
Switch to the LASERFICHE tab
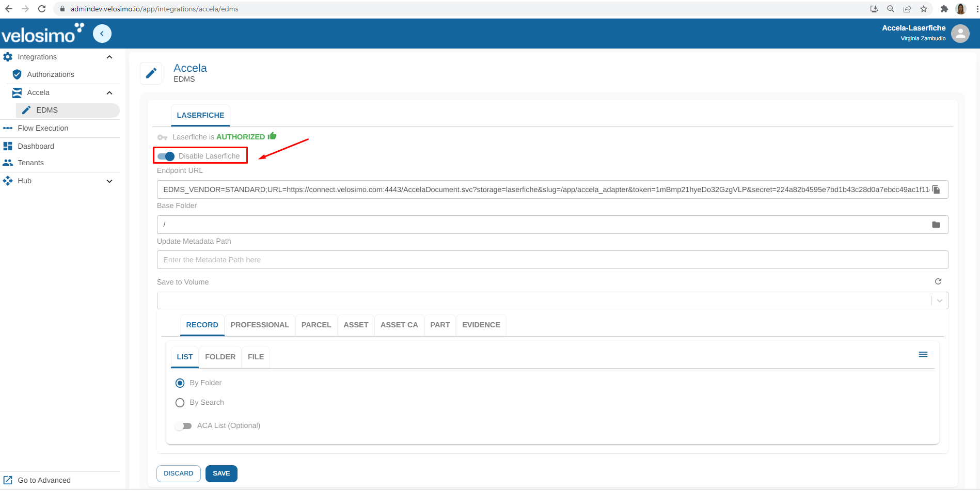(200, 115)
